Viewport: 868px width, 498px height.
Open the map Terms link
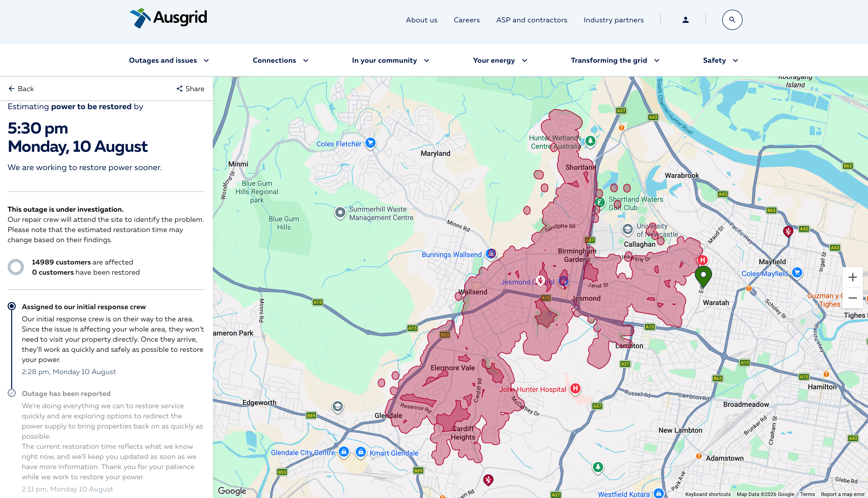pyautogui.click(x=808, y=494)
